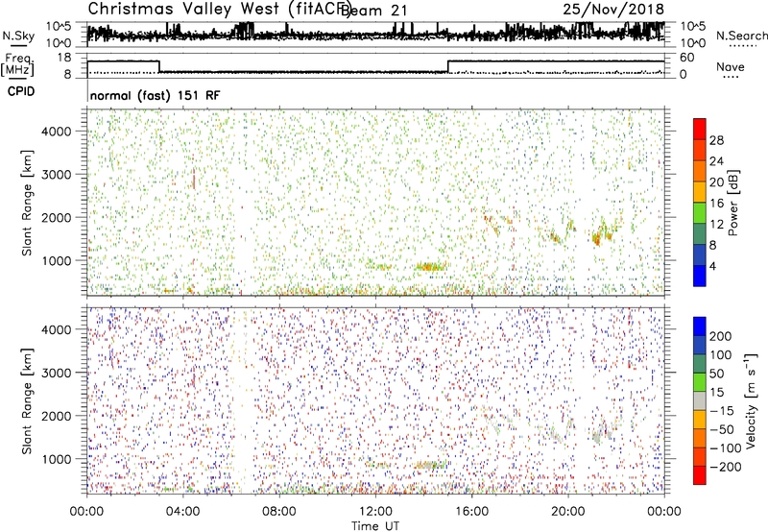Screen dimensions: 768x532
Task: Click the power colorbar value 16
Action: click(716, 204)
